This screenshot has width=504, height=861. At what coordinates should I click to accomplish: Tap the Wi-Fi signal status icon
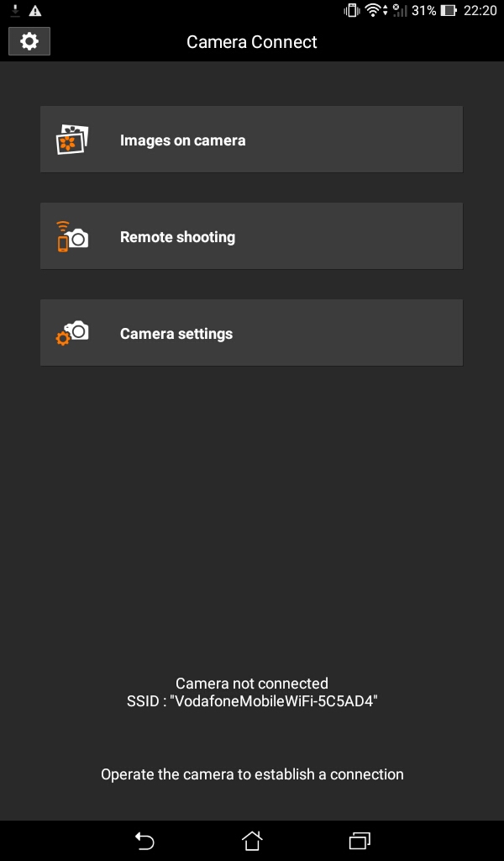click(375, 10)
